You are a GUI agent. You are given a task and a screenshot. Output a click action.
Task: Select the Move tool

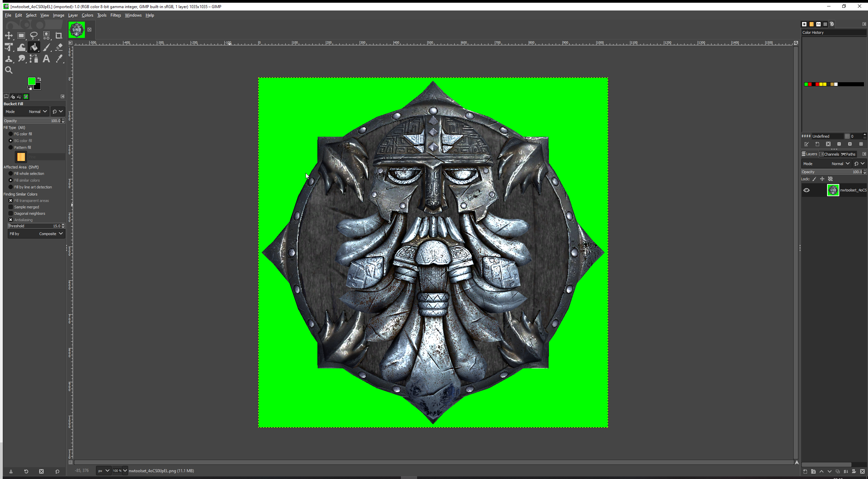[9, 36]
